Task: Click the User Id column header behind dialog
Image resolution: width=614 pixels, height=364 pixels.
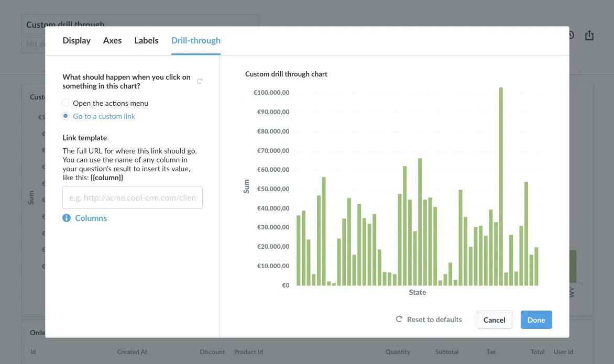Action: (x=564, y=352)
